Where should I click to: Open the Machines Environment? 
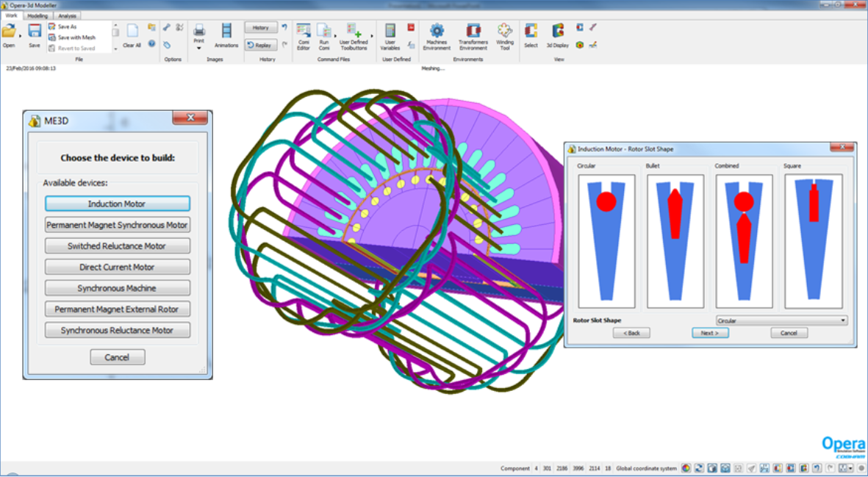(x=437, y=36)
